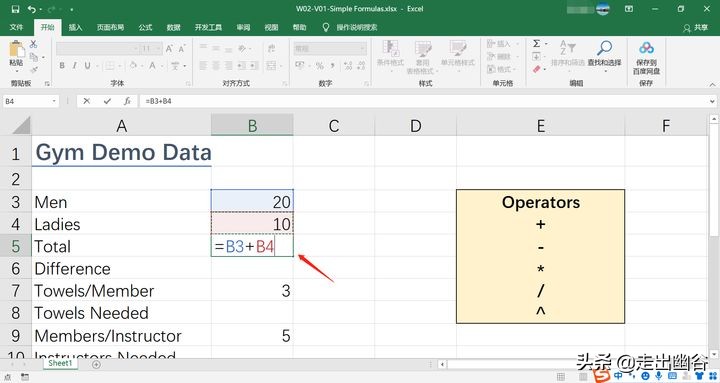Click the Percent Style icon
The width and height of the screenshot is (720, 383).
pyautogui.click(x=320, y=66)
